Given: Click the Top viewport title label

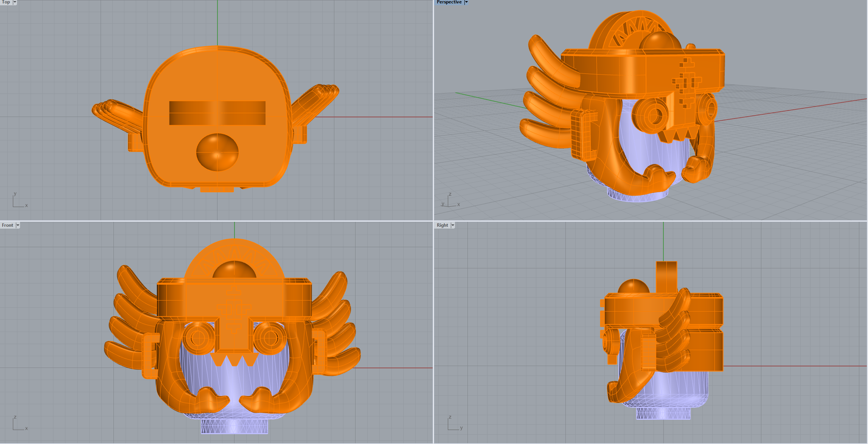Looking at the screenshot, I should [x=6, y=2].
